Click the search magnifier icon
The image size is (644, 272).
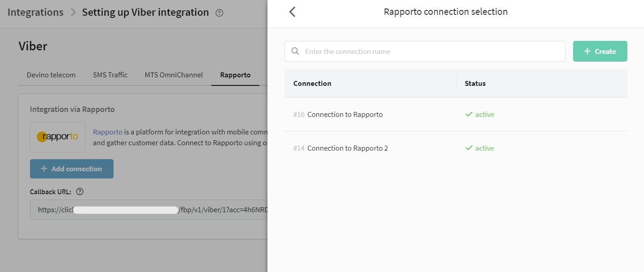pyautogui.click(x=295, y=51)
